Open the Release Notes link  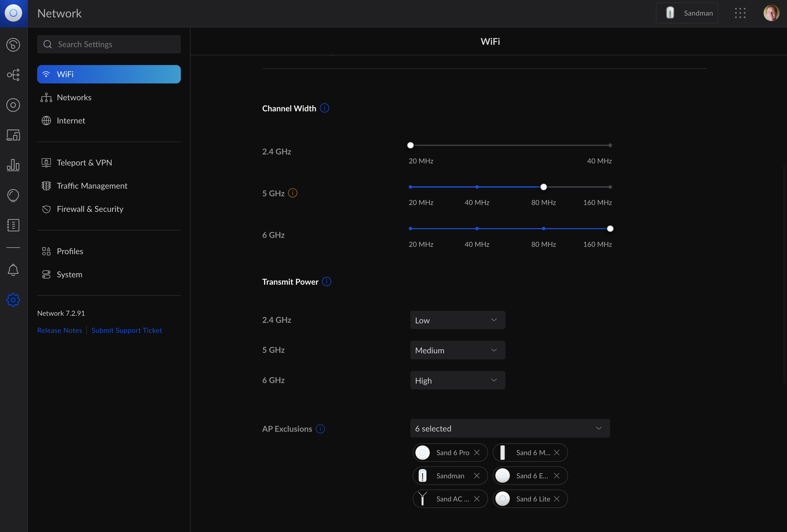[59, 330]
